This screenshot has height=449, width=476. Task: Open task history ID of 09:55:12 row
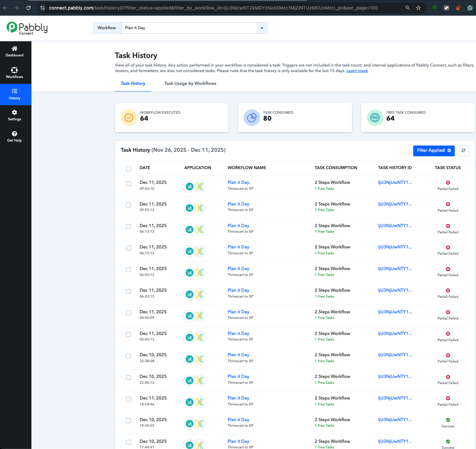(395, 204)
